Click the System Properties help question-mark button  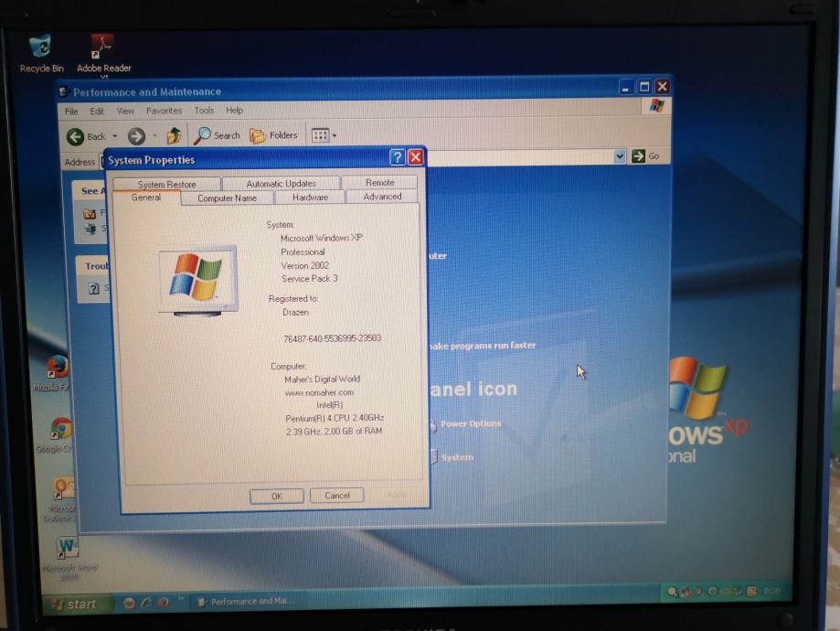[x=397, y=157]
